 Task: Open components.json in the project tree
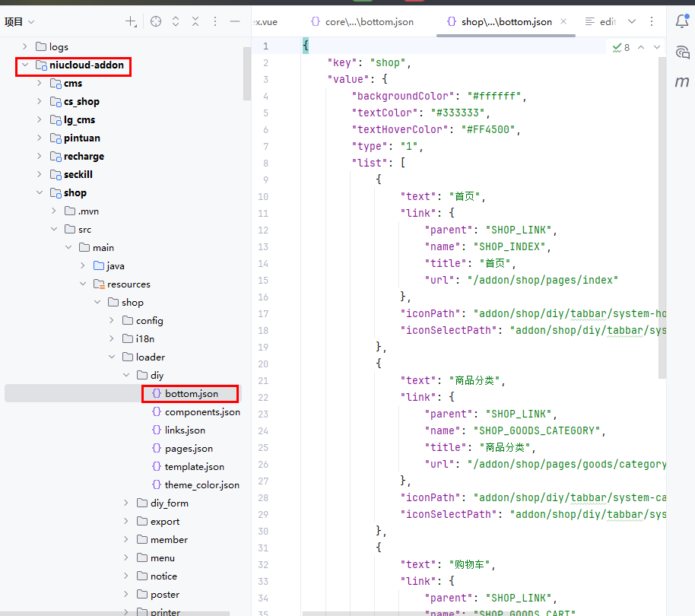click(202, 412)
